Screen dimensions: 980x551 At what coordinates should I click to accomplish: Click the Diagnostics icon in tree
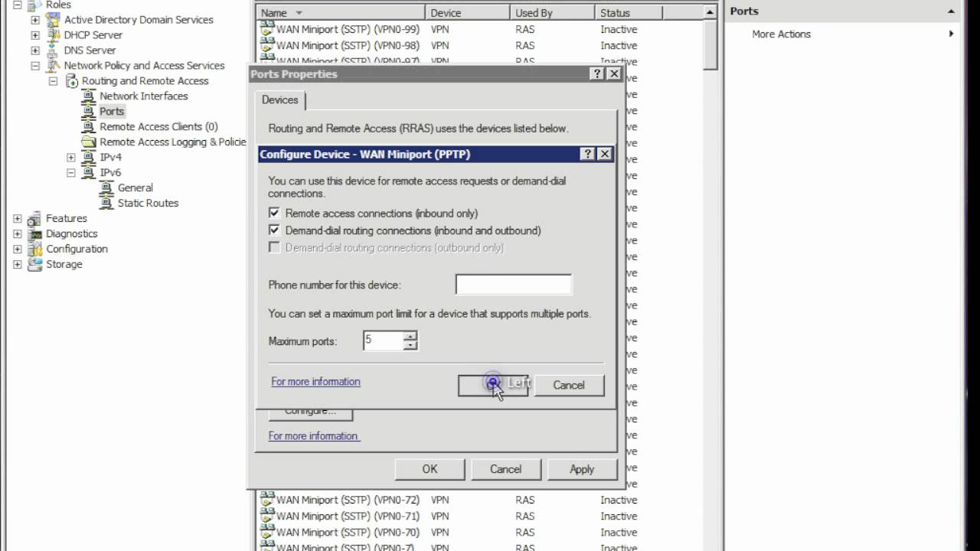pos(34,234)
